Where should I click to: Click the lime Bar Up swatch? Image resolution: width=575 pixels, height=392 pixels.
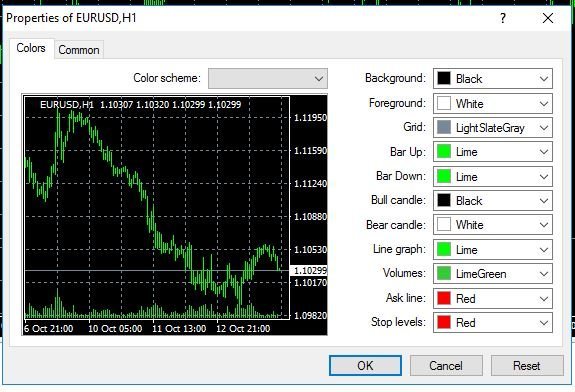pos(444,151)
